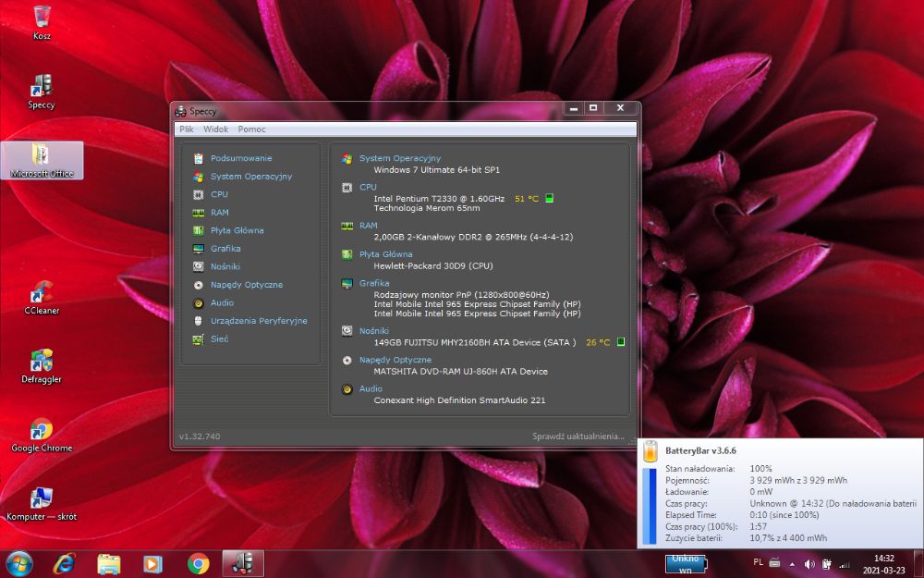Click the Hewlett-Packard 30D9 (CPU) text
The image size is (924, 578).
click(x=433, y=266)
